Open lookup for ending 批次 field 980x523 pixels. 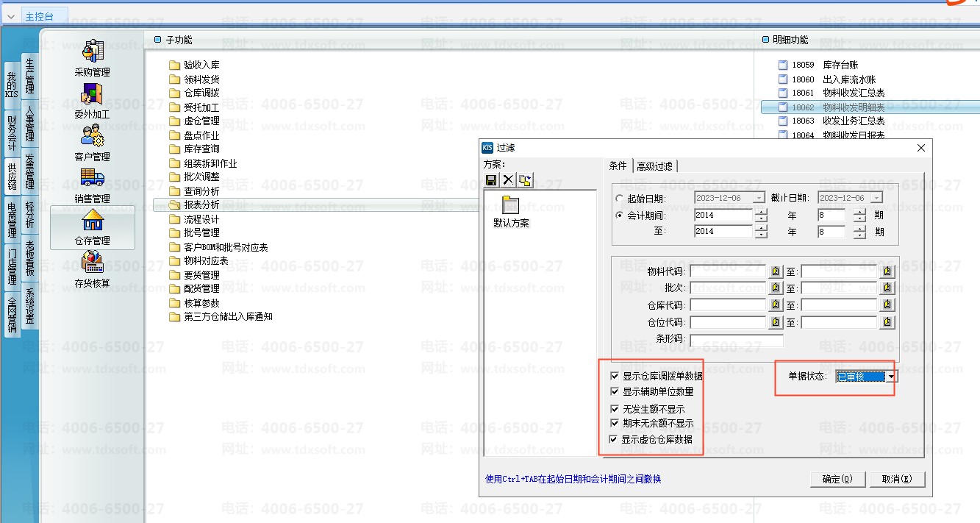[x=887, y=288]
